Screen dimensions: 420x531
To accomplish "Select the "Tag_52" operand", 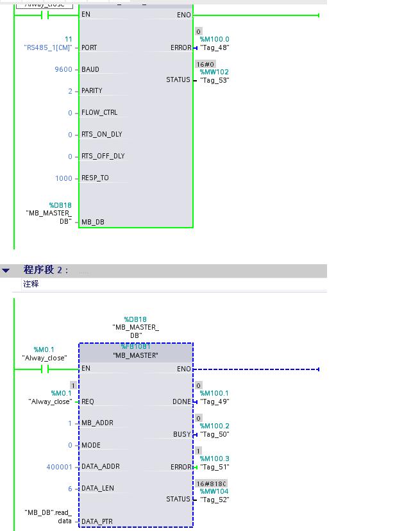I will click(215, 500).
